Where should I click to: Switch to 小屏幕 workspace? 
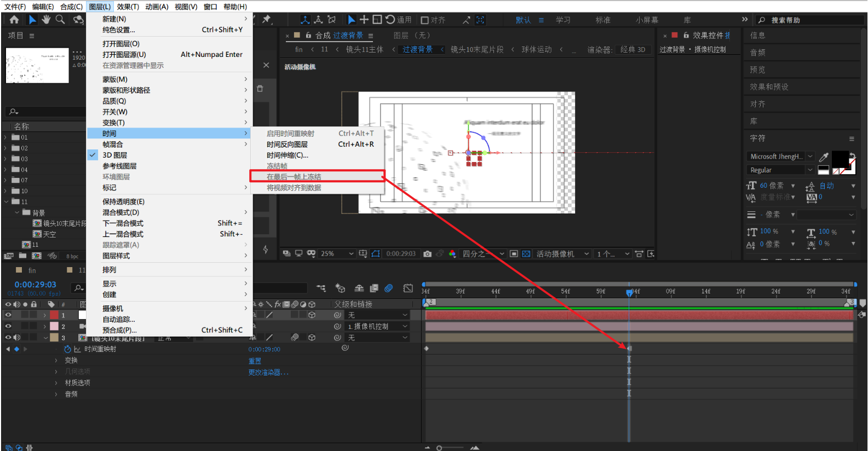(647, 20)
